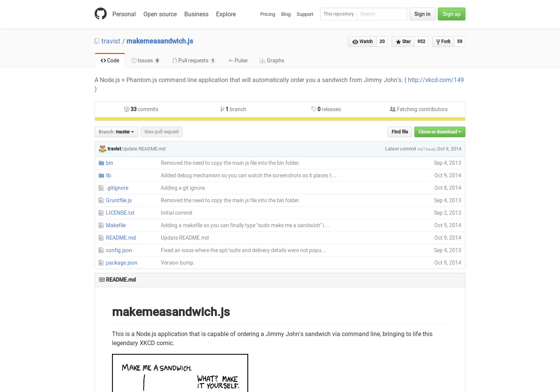The image size is (560, 392).
Task: Click the yellow language breakdown bar
Action: [280, 119]
